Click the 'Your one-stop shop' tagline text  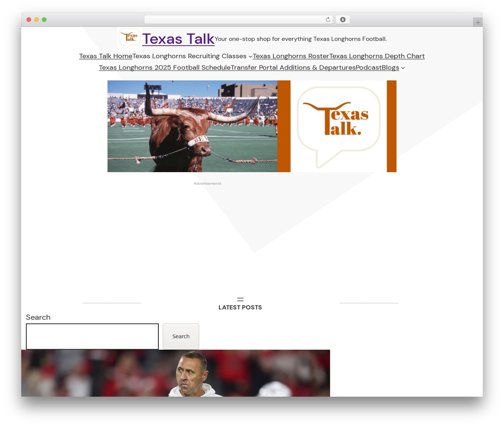301,39
